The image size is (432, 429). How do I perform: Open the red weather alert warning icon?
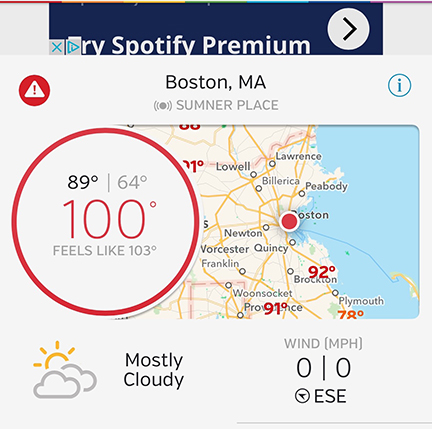point(34,90)
